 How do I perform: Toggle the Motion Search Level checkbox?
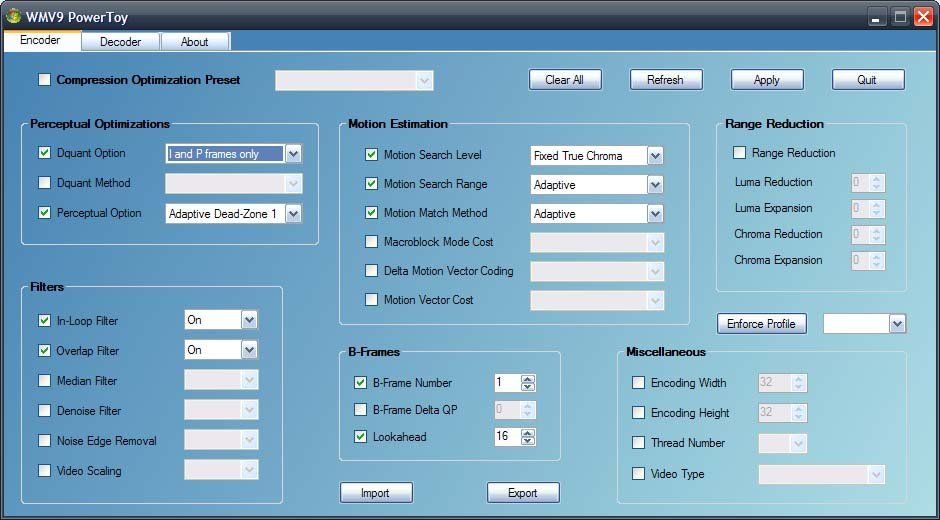[372, 155]
